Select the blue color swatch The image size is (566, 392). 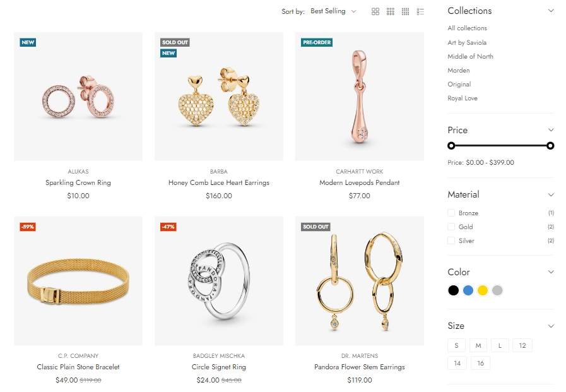click(x=468, y=290)
